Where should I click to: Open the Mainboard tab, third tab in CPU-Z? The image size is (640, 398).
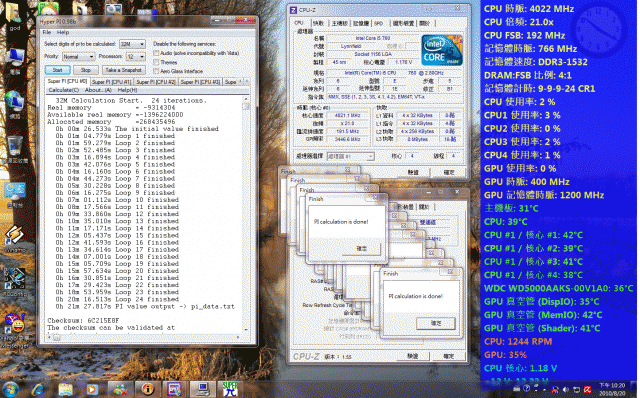(x=340, y=23)
